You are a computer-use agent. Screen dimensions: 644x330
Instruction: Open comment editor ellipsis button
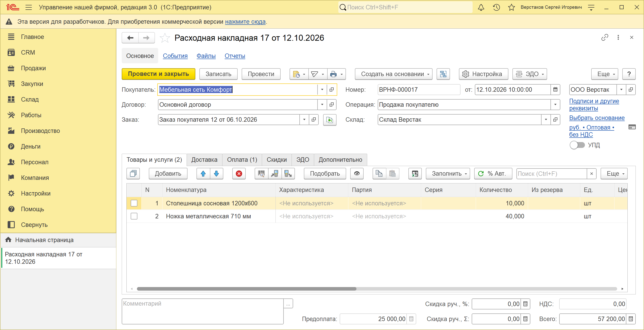point(288,304)
